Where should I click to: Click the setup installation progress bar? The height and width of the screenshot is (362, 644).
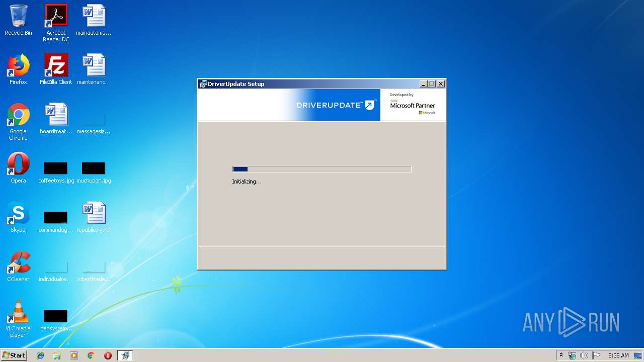[x=322, y=169]
